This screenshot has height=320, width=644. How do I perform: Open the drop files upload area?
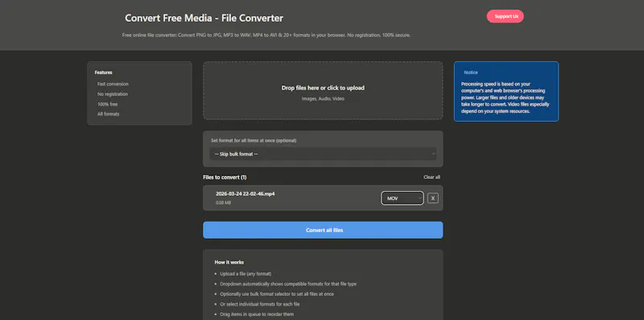pyautogui.click(x=323, y=90)
